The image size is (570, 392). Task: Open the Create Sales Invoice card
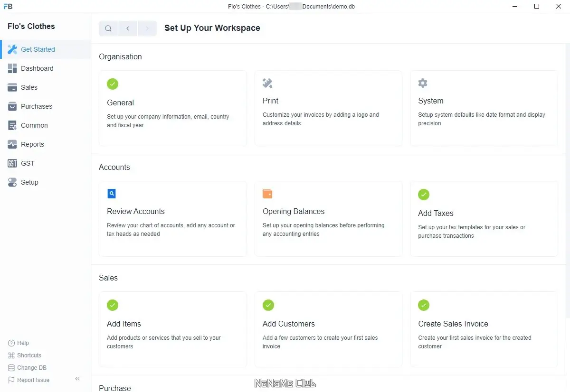tap(484, 329)
